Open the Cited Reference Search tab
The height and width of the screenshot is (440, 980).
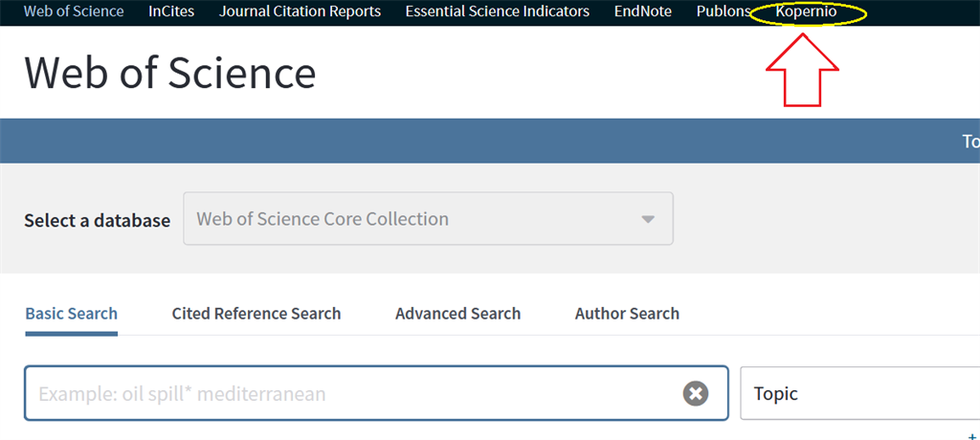(x=256, y=313)
